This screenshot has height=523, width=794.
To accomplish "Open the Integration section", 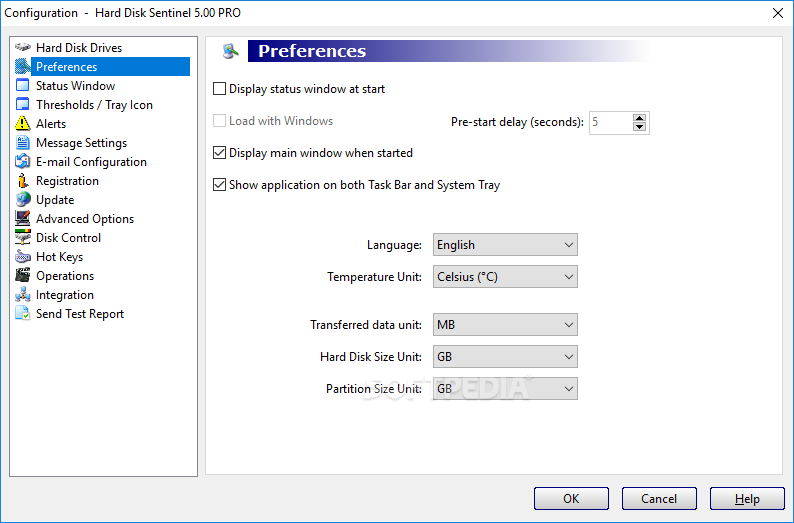I will coord(65,295).
